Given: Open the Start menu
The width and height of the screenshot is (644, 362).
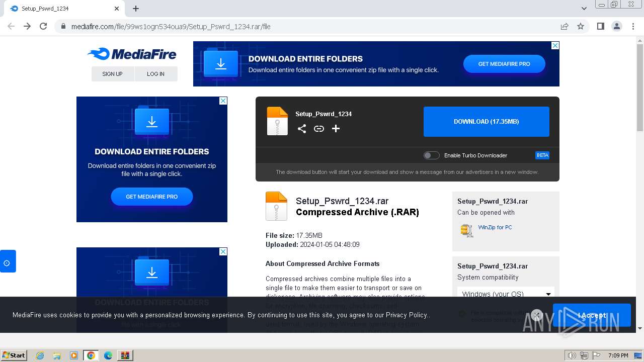Looking at the screenshot, I should (14, 355).
